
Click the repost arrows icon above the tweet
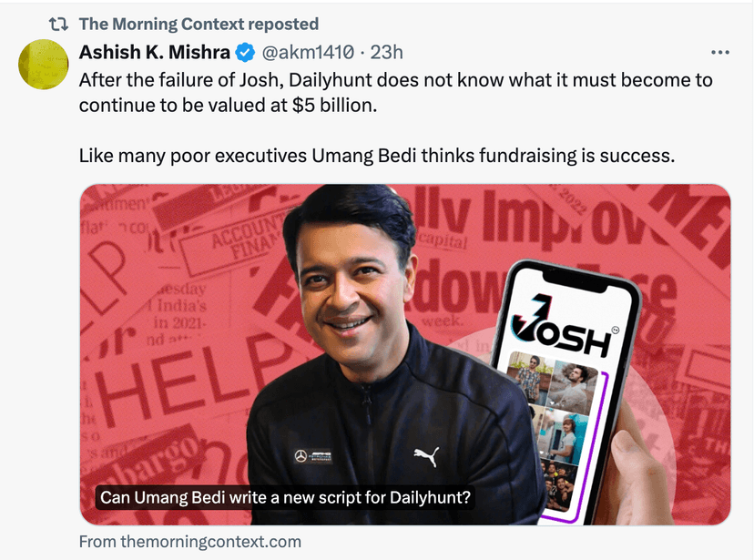tap(58, 24)
